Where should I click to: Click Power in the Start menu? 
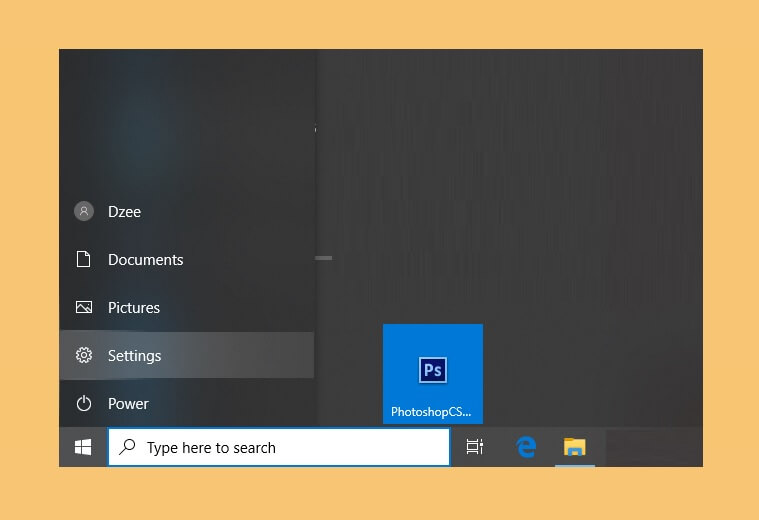[x=187, y=403]
